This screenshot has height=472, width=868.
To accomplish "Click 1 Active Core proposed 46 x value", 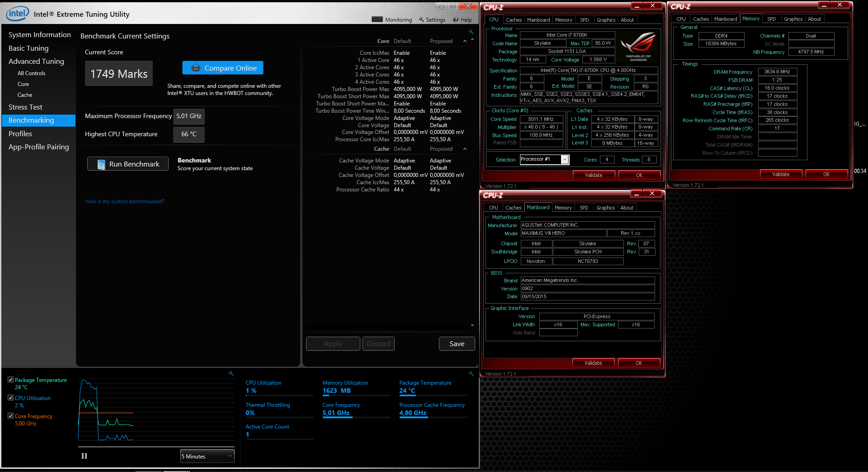I will 435,60.
